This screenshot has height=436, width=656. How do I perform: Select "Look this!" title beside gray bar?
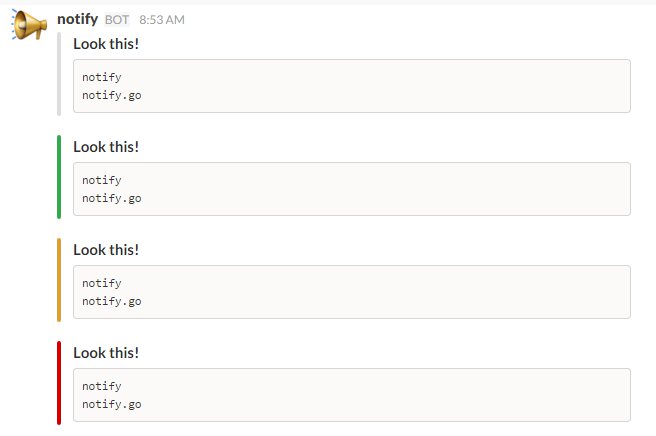point(106,44)
